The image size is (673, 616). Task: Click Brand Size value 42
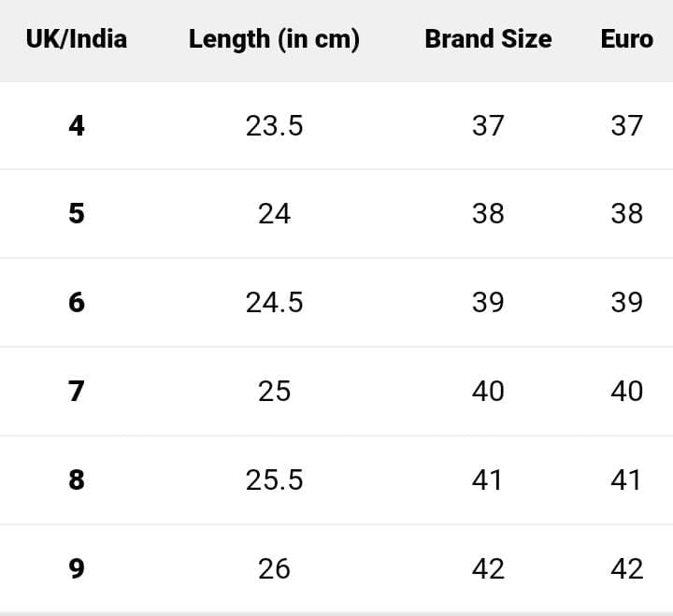488,568
